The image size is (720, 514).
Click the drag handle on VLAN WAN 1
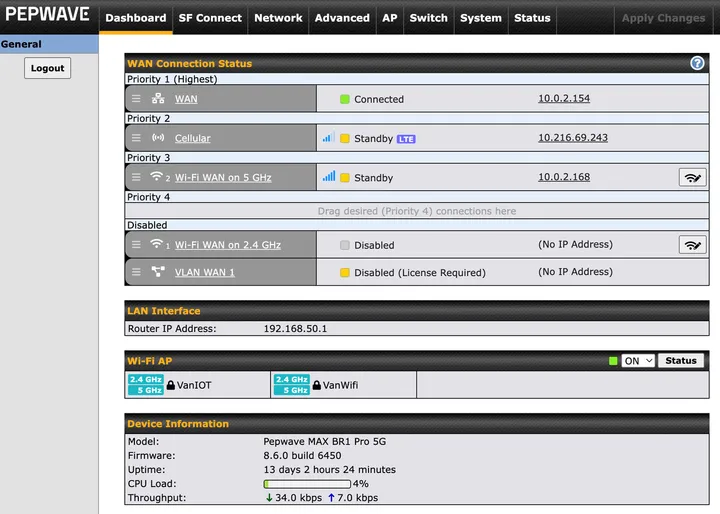click(136, 272)
